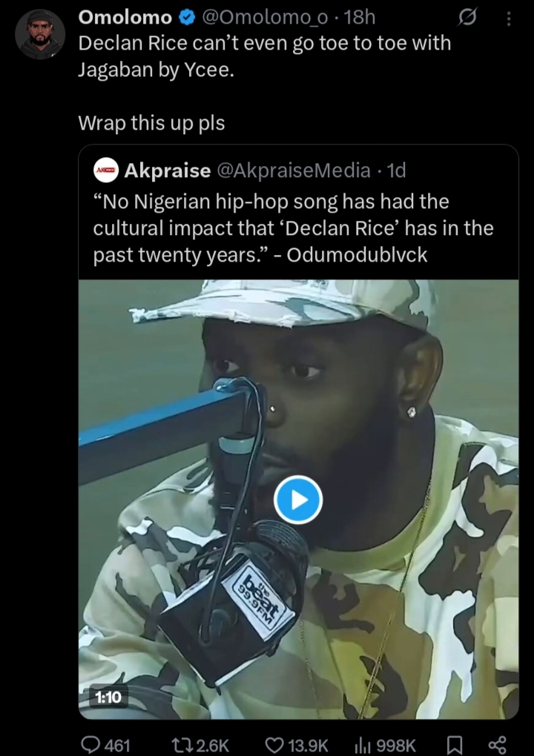Select the 'Wrap this up pls' tweet text
Viewport: 534px width, 756px height.
[x=151, y=123]
